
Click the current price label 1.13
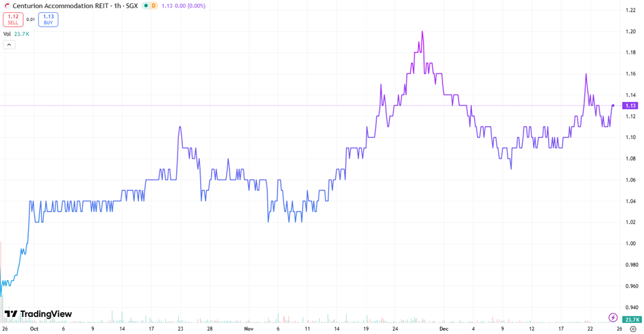pos(630,106)
